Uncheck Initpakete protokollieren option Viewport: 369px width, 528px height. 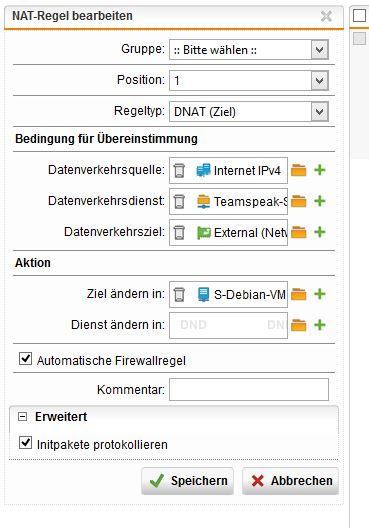click(x=26, y=443)
